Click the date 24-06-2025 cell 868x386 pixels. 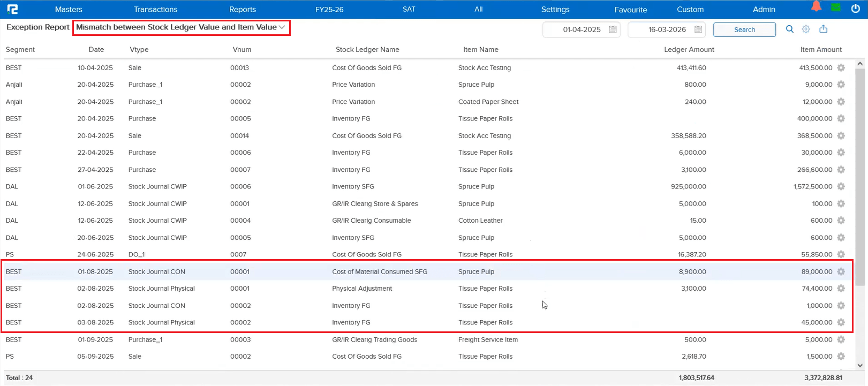click(95, 255)
